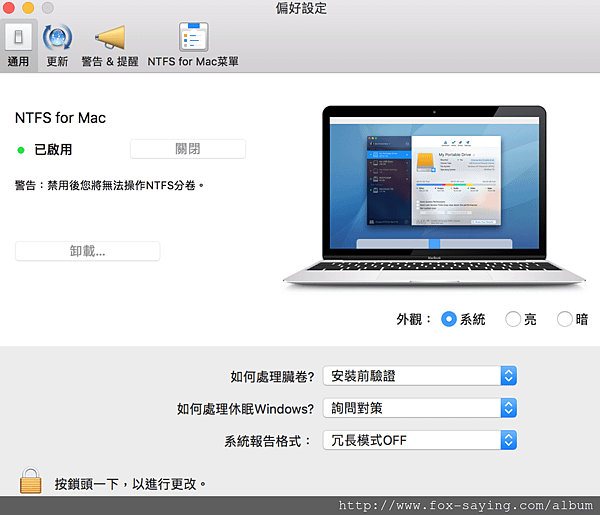Screen dimensions: 600x515
Task: Click the 偏好設定 window title
Action: pos(301,8)
